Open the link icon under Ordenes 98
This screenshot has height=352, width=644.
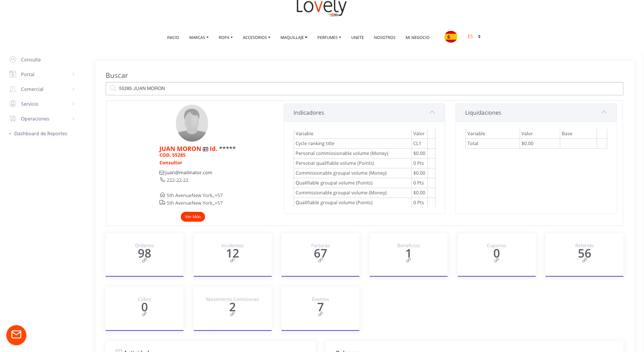(x=145, y=260)
